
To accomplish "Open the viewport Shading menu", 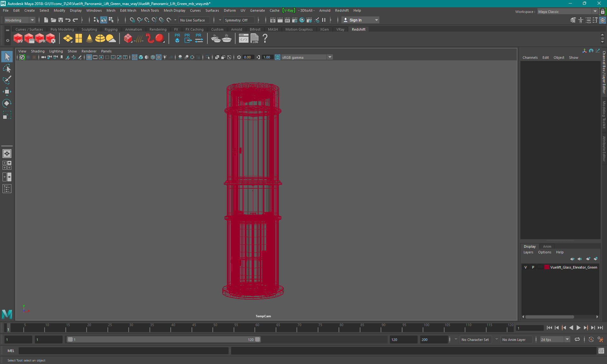I will click(38, 51).
